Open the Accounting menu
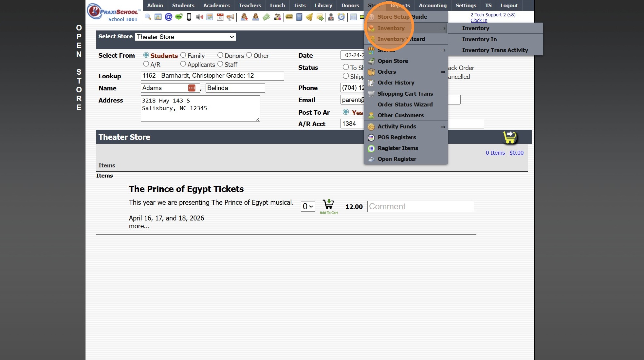The height and width of the screenshot is (360, 644). (432, 6)
